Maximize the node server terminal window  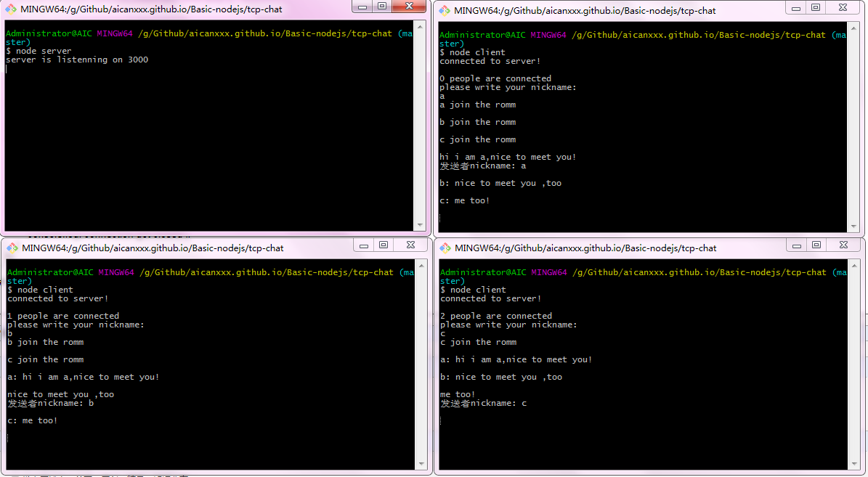click(382, 6)
